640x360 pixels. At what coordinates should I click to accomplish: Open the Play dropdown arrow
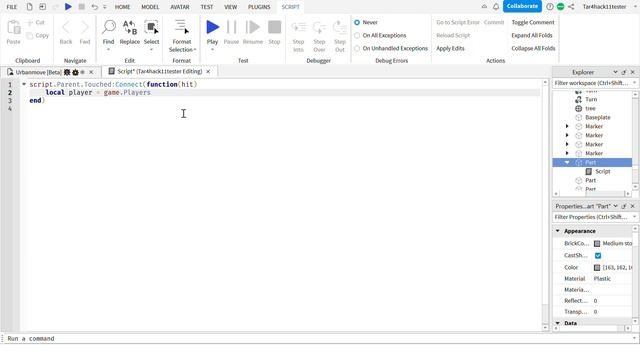tap(212, 50)
